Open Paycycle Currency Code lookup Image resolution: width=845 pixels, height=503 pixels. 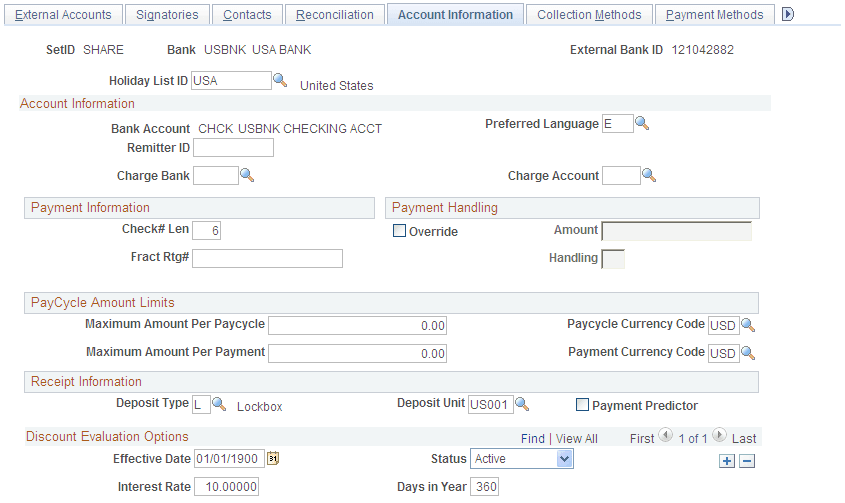point(748,325)
